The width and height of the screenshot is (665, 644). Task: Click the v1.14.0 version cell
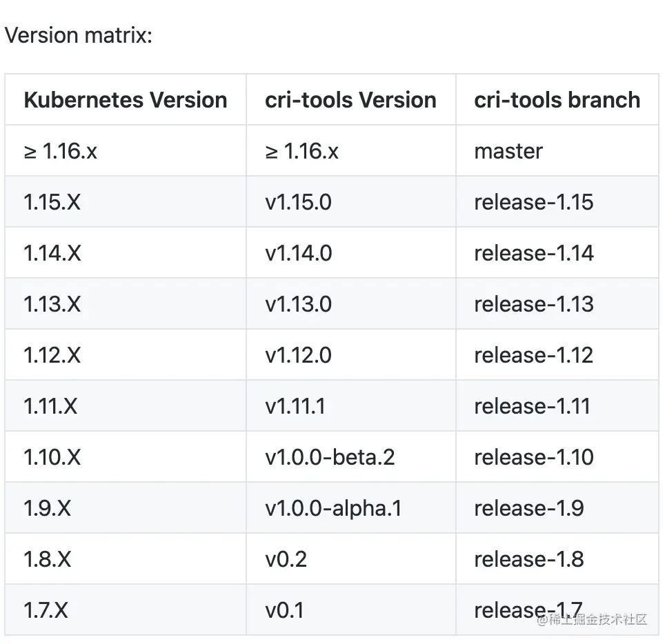coord(298,253)
